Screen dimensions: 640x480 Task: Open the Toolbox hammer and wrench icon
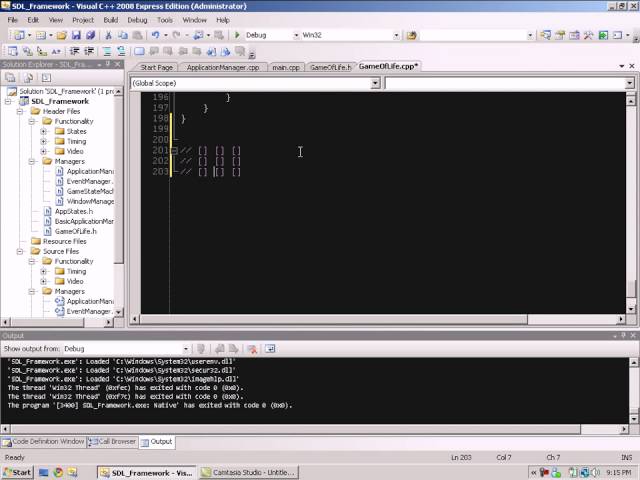point(589,35)
